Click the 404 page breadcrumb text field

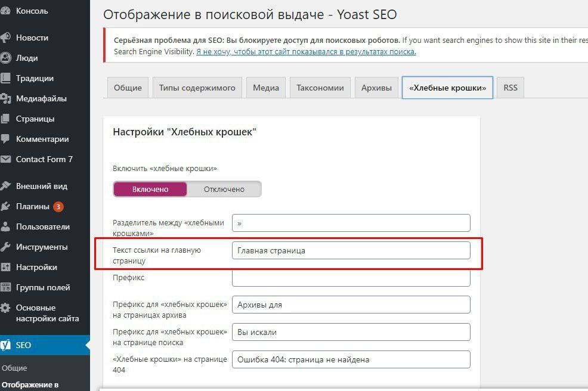(351, 359)
